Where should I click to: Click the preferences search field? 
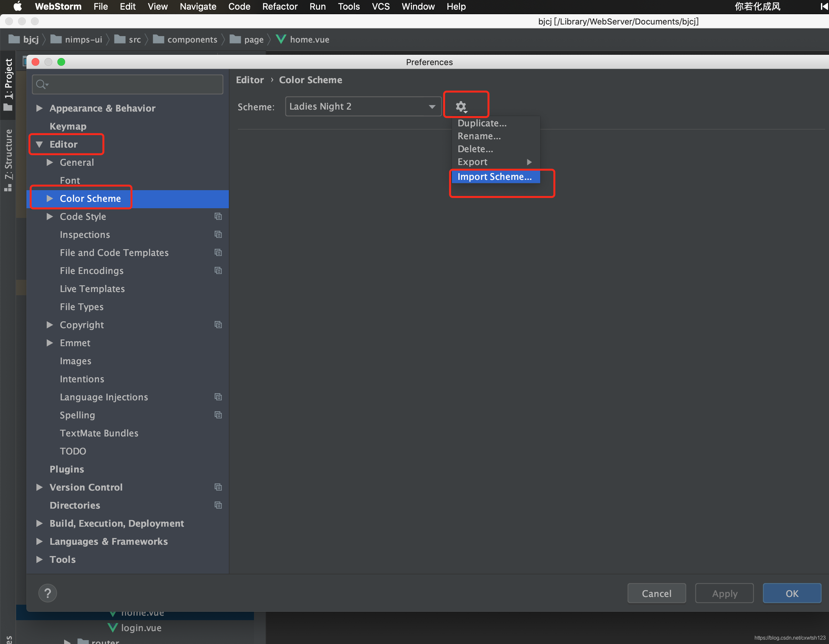(128, 84)
